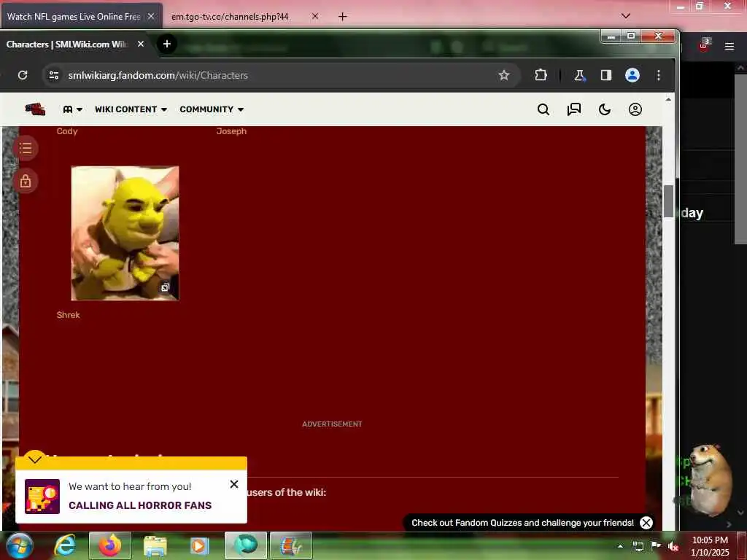
Task: Expand the Explore book icon dropdown
Action: pos(72,109)
